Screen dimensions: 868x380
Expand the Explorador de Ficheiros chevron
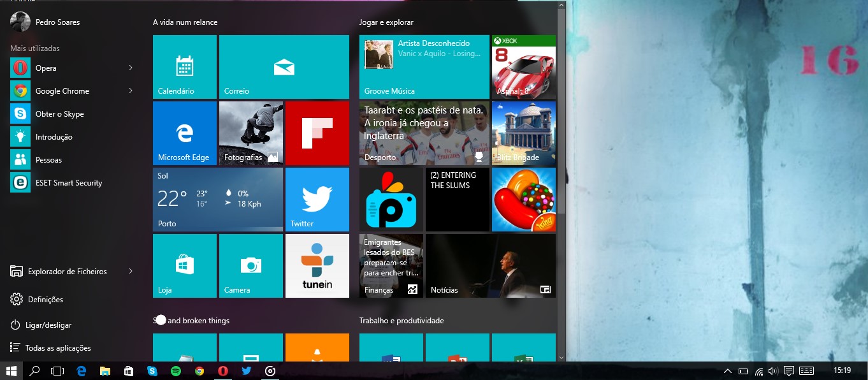tap(131, 271)
